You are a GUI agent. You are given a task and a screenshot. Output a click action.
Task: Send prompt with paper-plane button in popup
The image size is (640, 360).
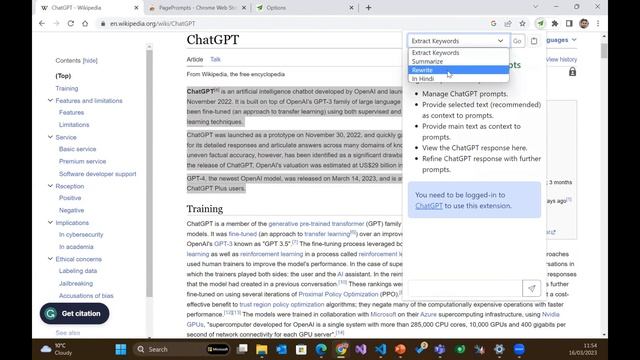(531, 288)
